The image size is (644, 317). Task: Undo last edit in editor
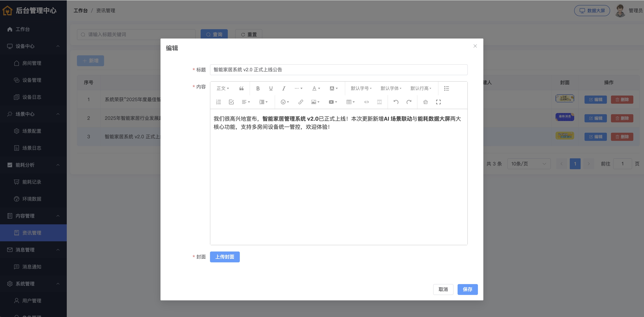tap(396, 102)
